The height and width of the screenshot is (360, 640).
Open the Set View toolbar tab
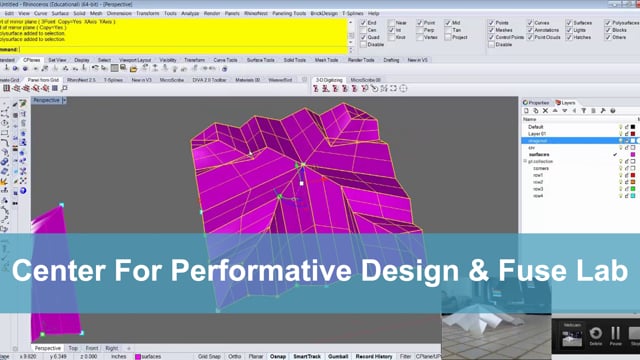click(57, 60)
